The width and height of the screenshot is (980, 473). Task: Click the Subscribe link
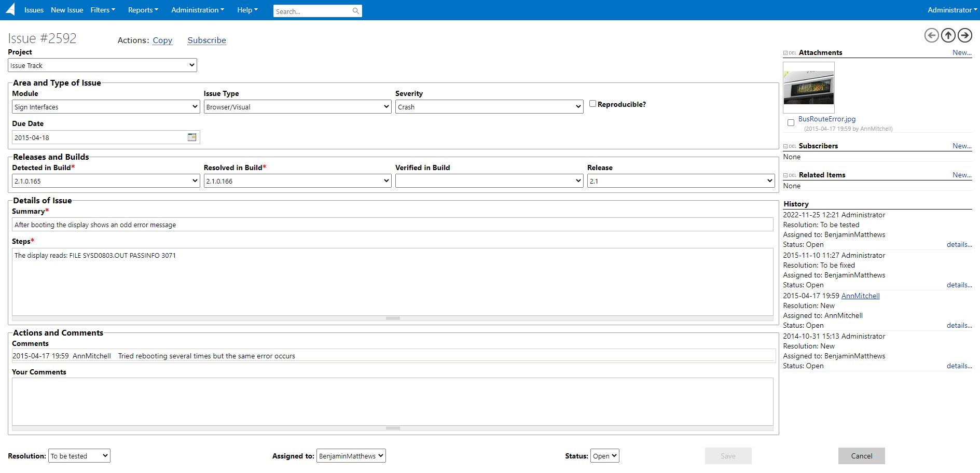206,40
